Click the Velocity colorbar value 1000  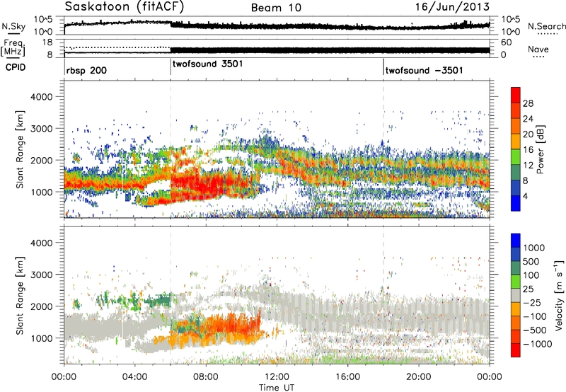click(533, 248)
